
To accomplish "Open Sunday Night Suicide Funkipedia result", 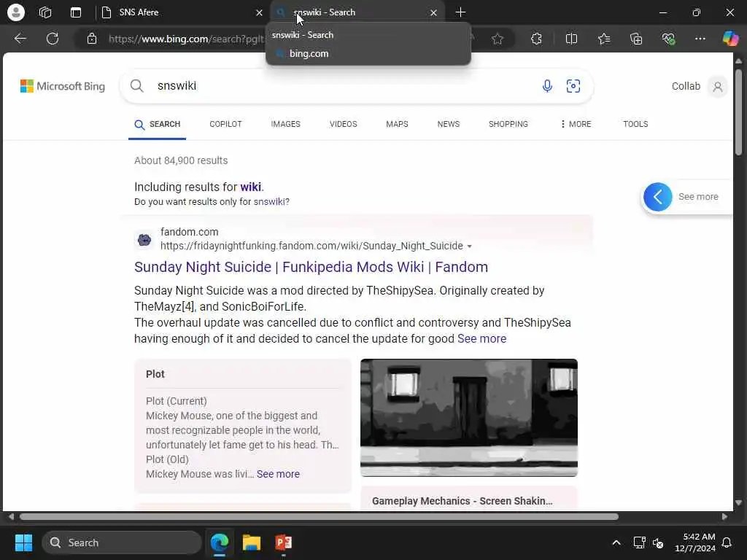I will (x=311, y=267).
